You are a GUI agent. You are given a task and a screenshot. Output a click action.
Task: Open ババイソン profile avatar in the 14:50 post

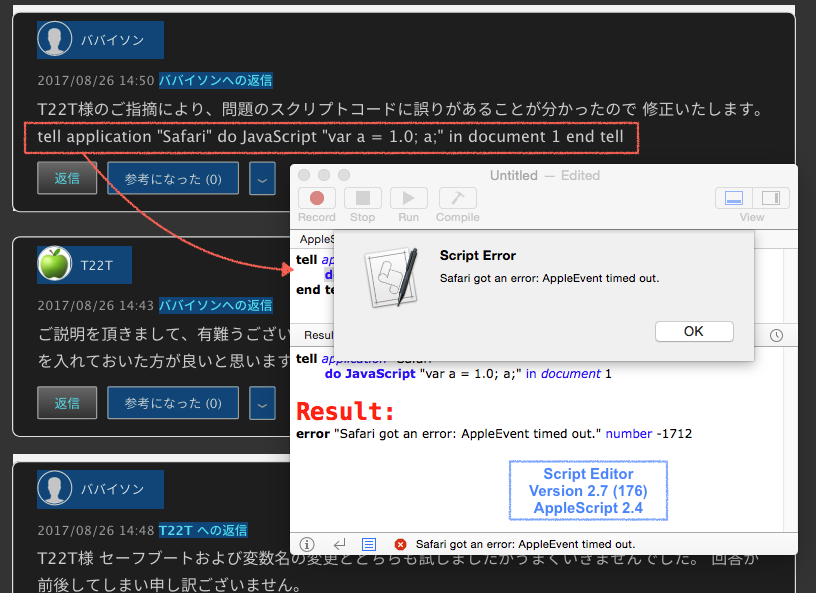tap(55, 39)
